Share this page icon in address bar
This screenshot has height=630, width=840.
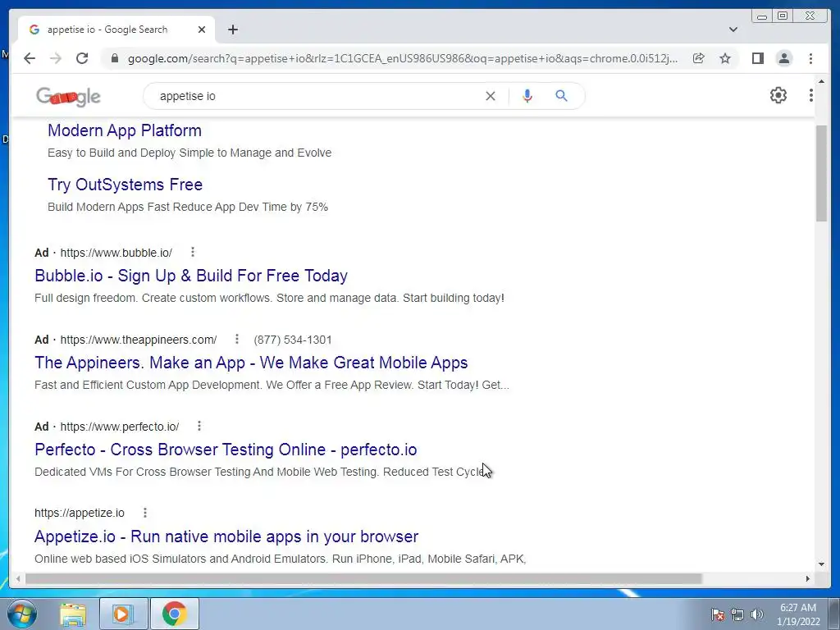[699, 58]
